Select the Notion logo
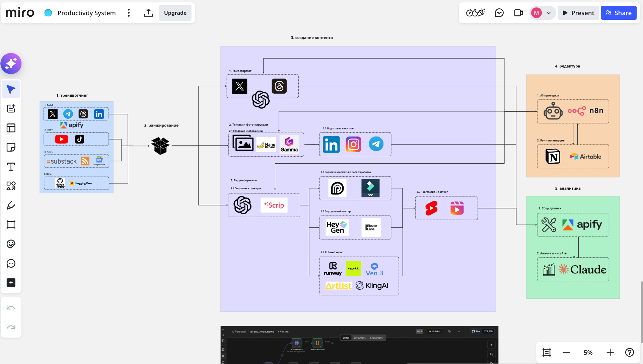This screenshot has width=643, height=364. 553,156
